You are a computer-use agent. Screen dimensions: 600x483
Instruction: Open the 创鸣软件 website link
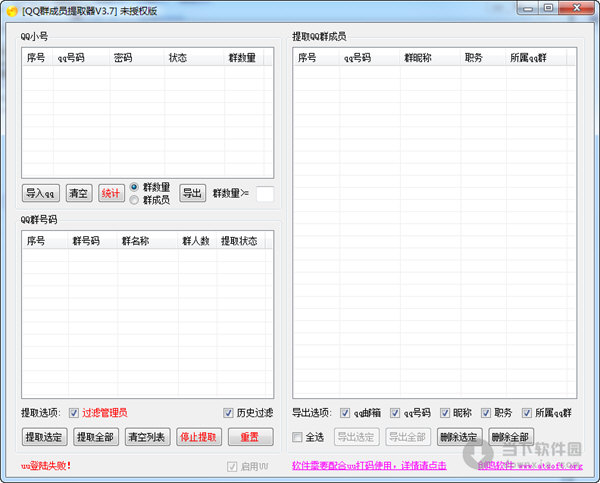[x=530, y=466]
